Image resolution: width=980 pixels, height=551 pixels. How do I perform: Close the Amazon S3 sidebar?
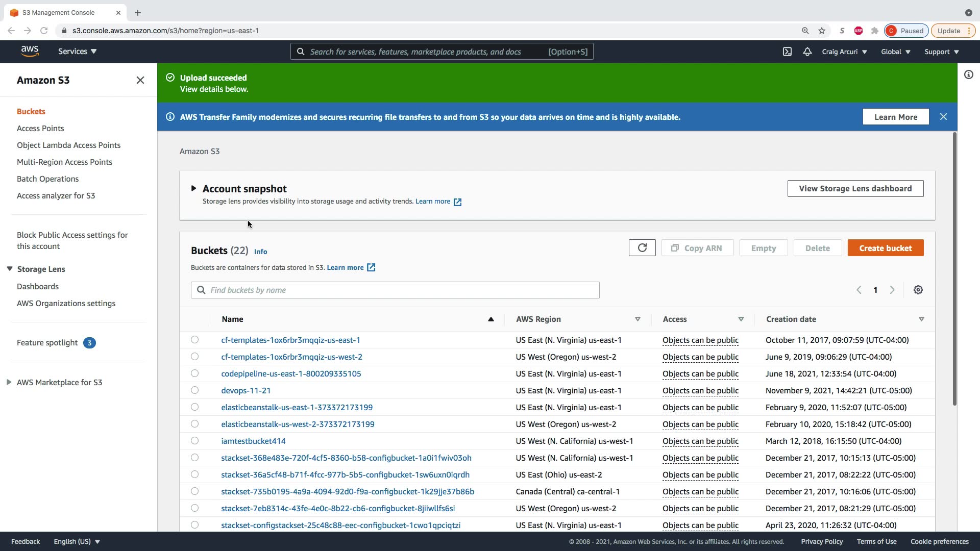point(140,80)
